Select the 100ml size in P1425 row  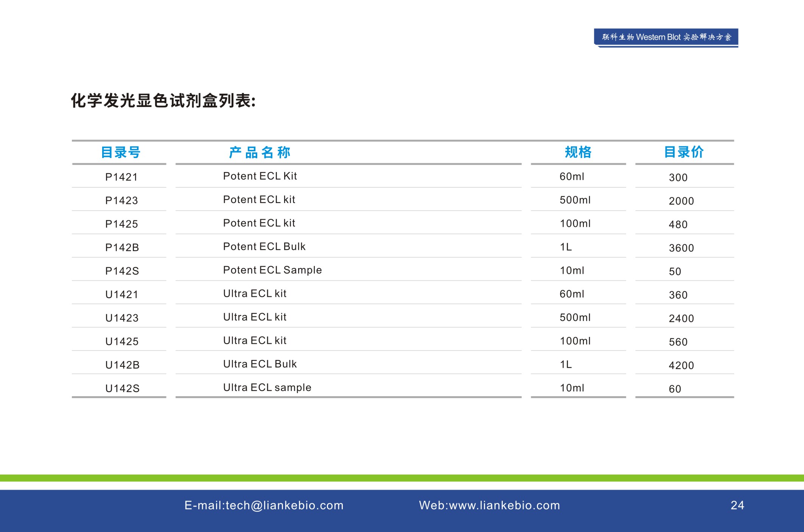(x=575, y=223)
